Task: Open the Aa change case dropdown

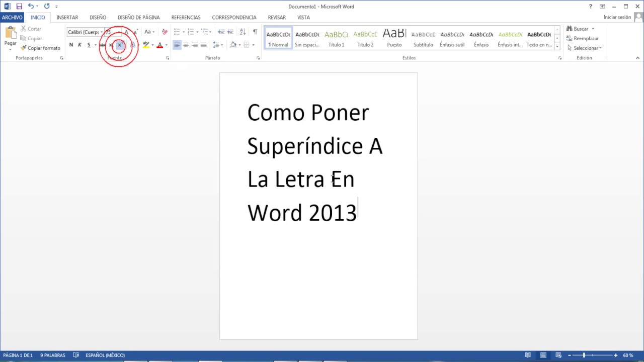Action: 148,32
